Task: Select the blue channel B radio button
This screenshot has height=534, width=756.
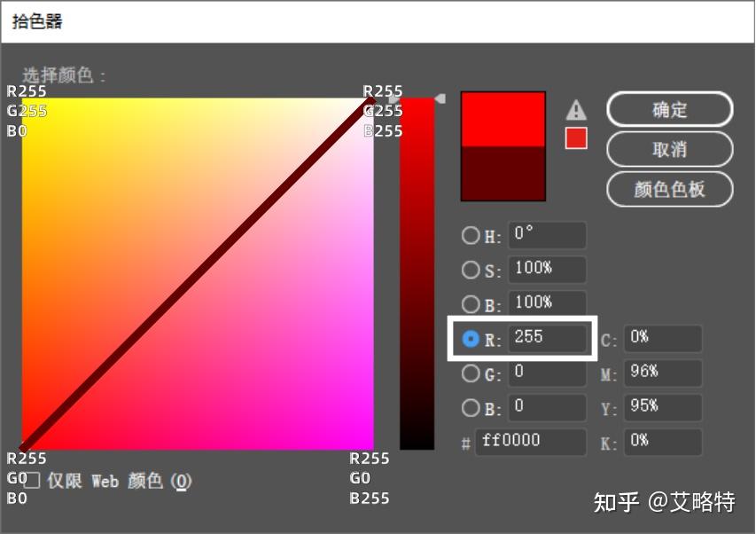Action: click(x=471, y=408)
